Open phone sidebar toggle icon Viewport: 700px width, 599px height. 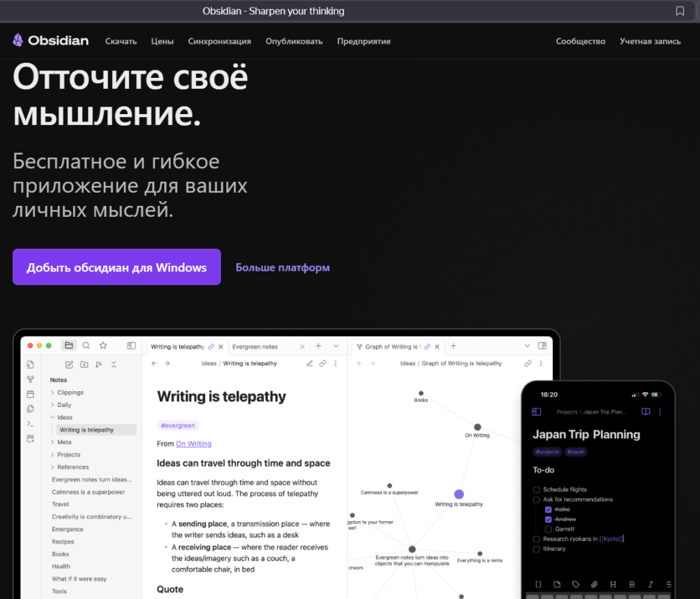(x=537, y=412)
